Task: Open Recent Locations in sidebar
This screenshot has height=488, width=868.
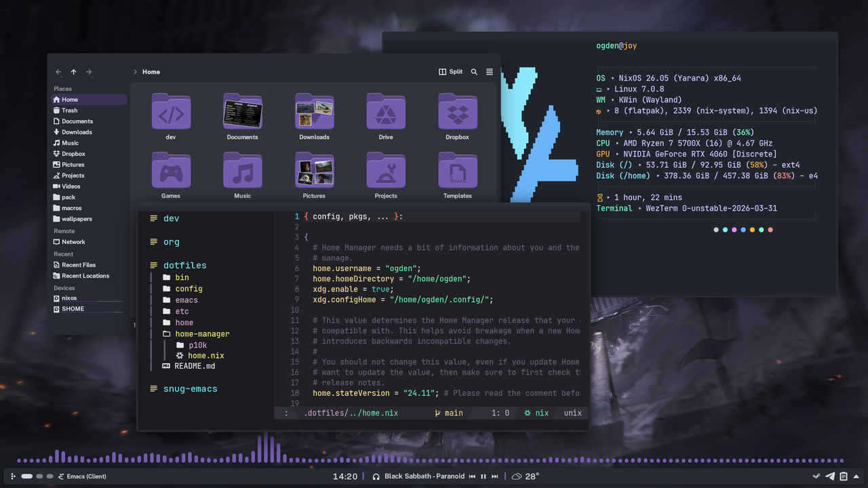Action: pos(89,276)
